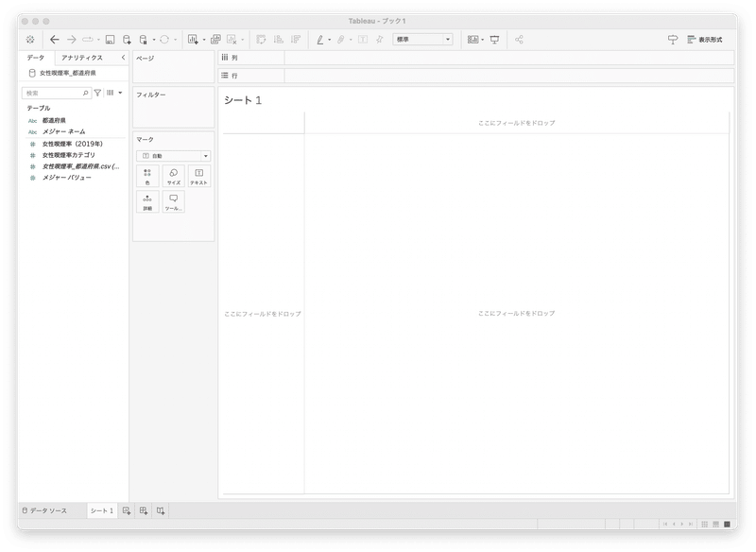Open the New worksheet dropdown arrow
The image size is (756, 552).
(x=204, y=40)
